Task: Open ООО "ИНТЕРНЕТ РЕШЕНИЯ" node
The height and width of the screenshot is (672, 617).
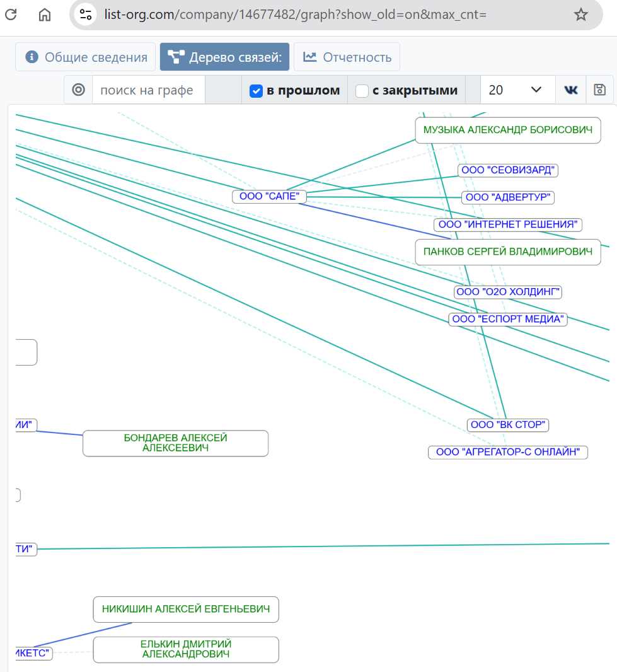Action: click(x=508, y=224)
